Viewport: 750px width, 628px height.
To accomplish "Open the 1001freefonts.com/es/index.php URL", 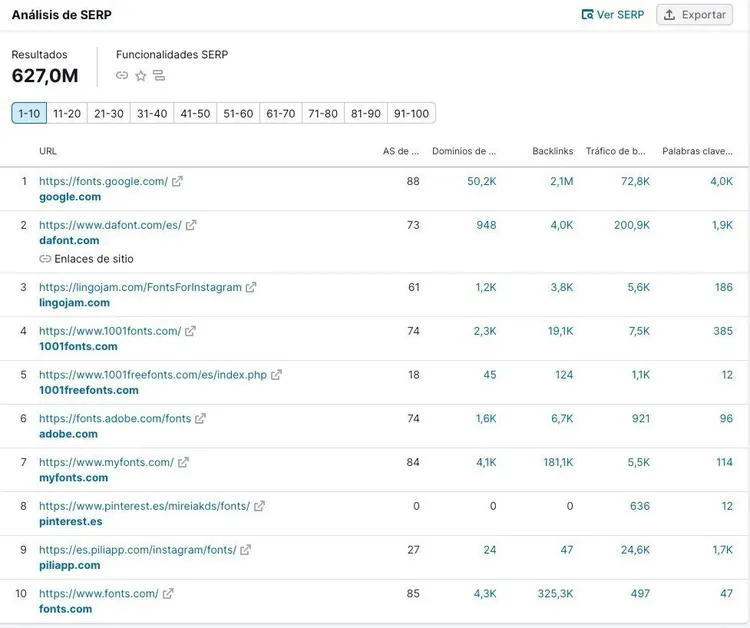I will point(153,375).
